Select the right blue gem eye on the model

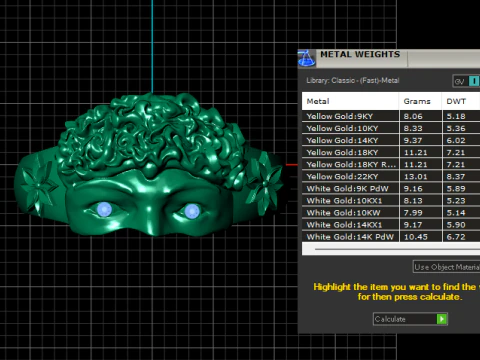(192, 211)
